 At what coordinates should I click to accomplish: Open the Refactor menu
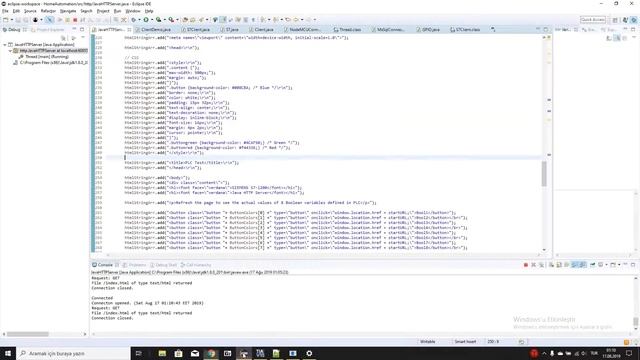[48, 11]
